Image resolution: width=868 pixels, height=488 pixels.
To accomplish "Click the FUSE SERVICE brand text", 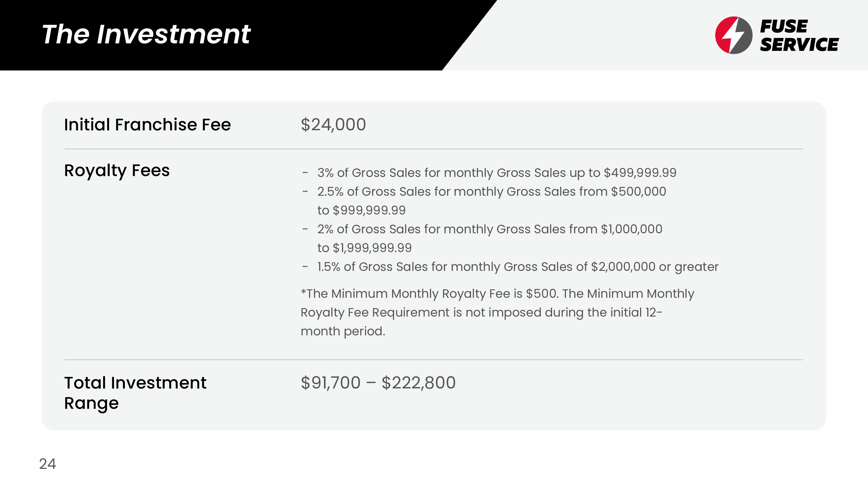I will tap(799, 36).
